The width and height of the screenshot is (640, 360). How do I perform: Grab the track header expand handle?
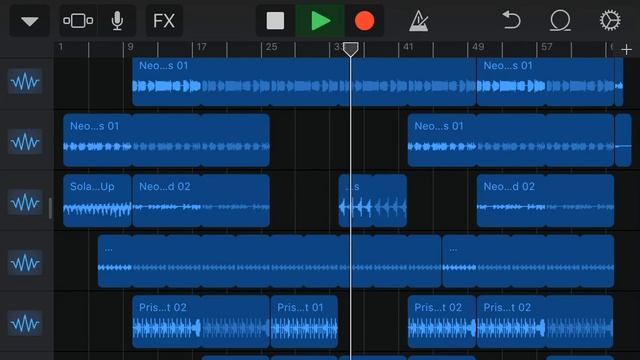click(50, 208)
